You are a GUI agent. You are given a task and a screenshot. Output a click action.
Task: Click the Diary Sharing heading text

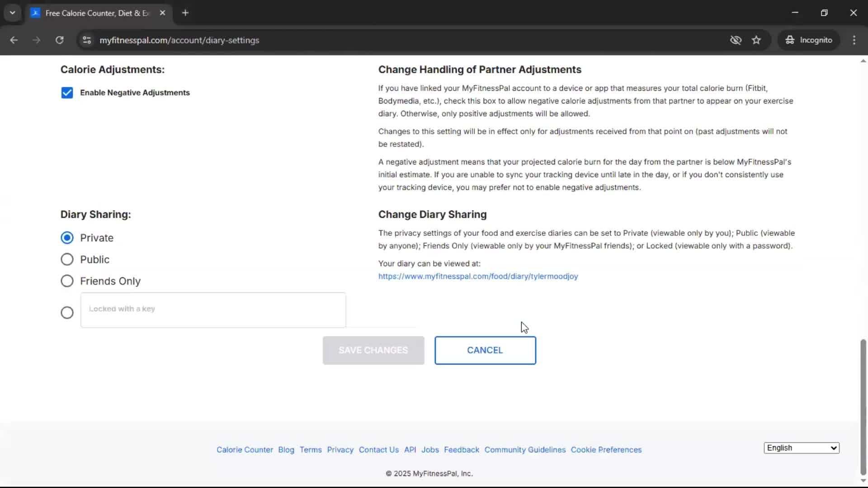click(96, 214)
